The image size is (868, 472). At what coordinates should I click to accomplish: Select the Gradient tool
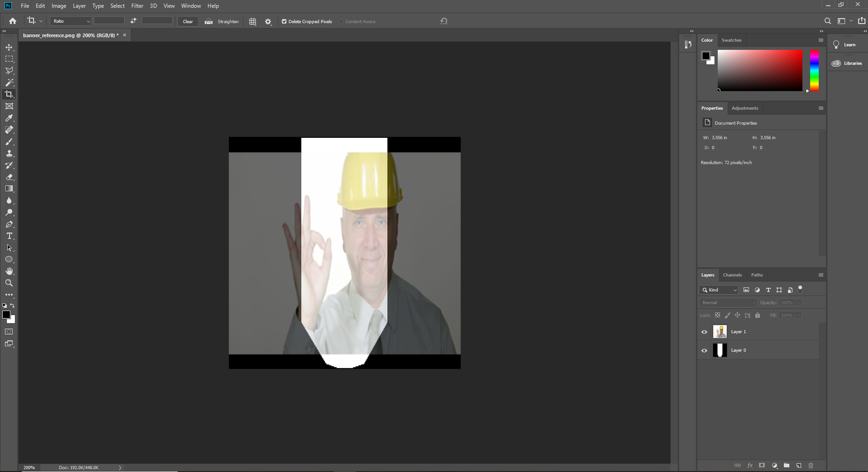click(x=9, y=189)
